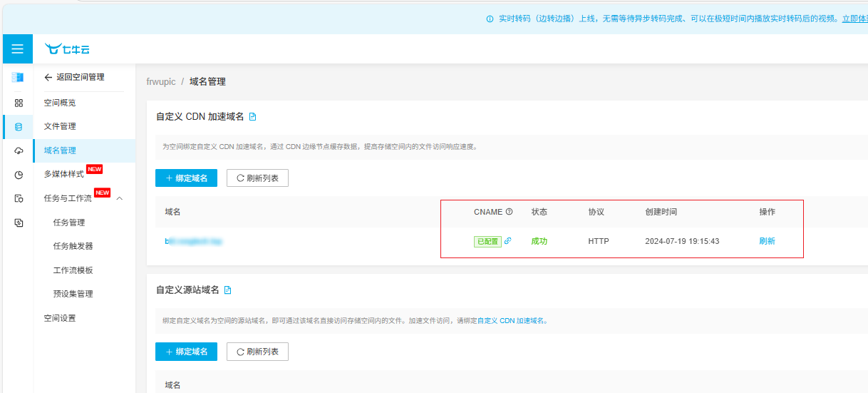Click the Qiniu Cloud logo
The height and width of the screenshot is (393, 868).
pyautogui.click(x=67, y=49)
